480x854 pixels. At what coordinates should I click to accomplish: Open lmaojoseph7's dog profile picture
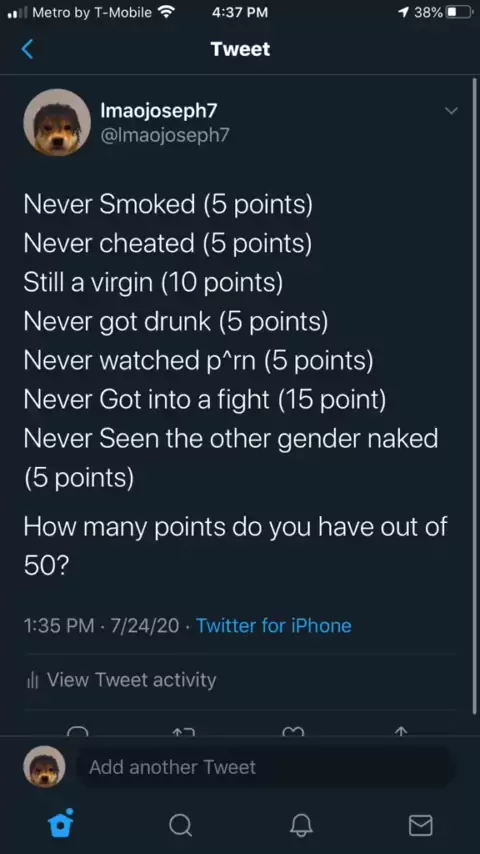[x=57, y=123]
